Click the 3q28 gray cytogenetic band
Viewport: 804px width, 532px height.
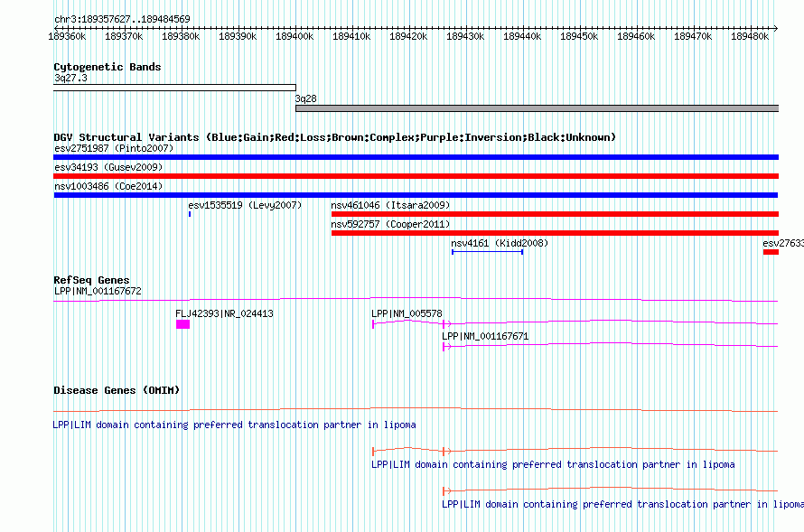coord(537,108)
